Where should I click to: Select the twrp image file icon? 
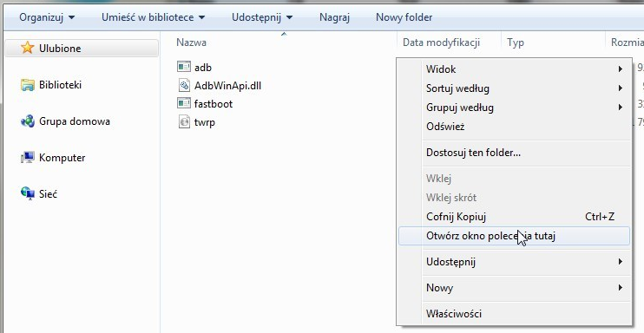(x=184, y=121)
